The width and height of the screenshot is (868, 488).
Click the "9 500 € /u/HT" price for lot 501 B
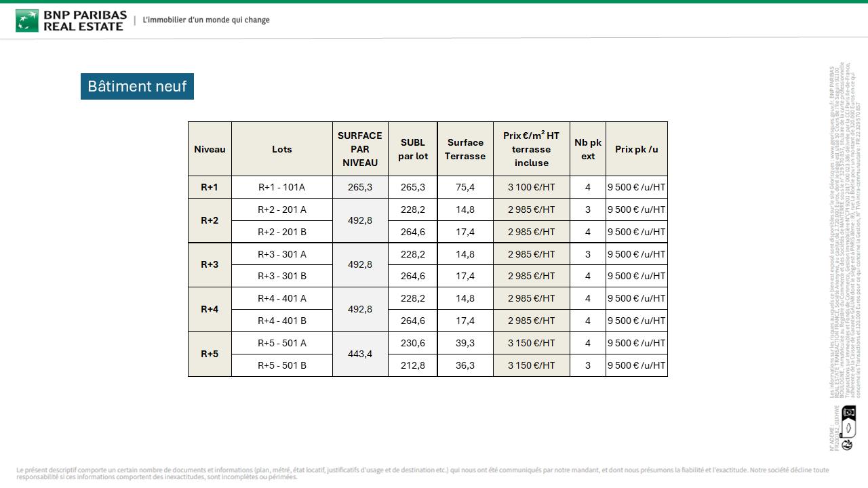point(637,365)
